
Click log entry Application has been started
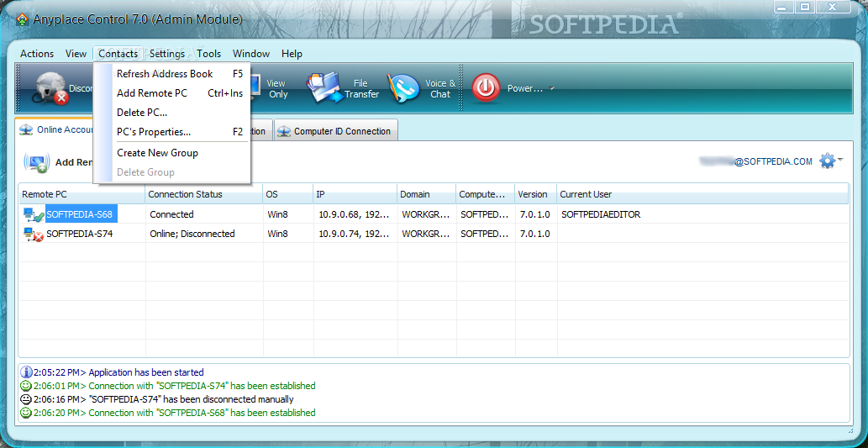146,372
